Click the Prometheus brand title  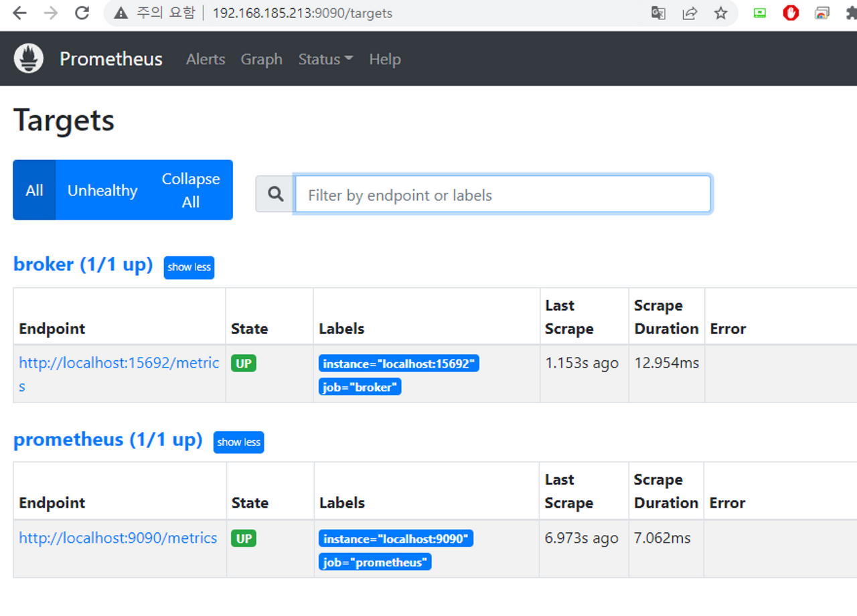[111, 59]
